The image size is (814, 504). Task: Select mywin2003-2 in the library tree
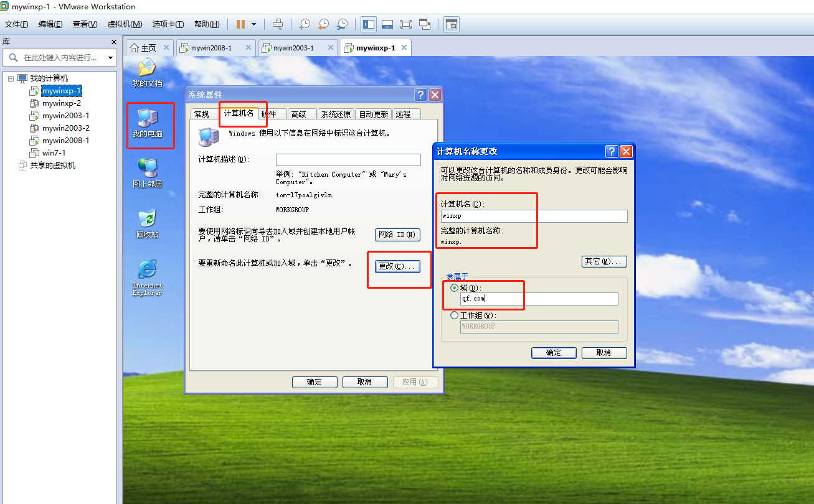click(x=65, y=128)
